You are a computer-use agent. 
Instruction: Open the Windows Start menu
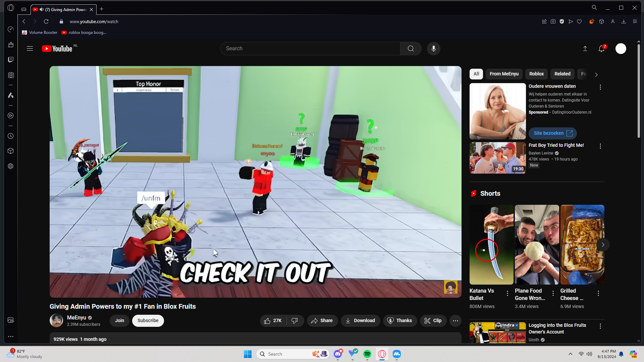point(248,354)
